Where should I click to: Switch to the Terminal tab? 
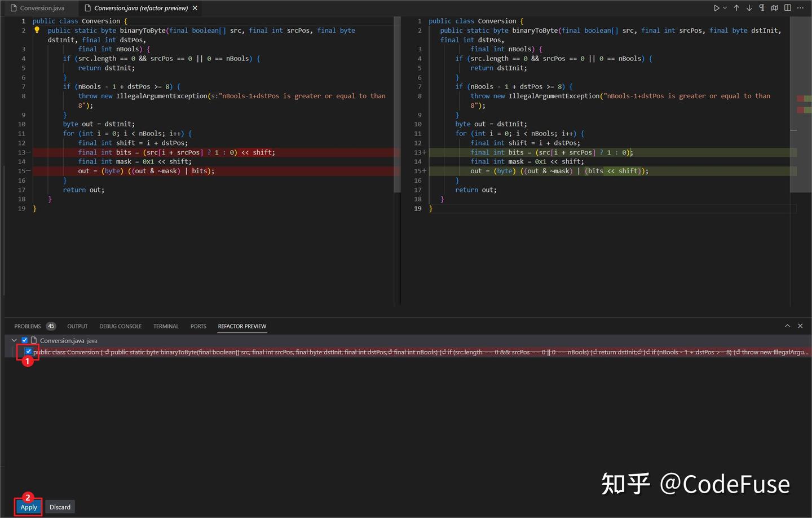click(x=166, y=326)
